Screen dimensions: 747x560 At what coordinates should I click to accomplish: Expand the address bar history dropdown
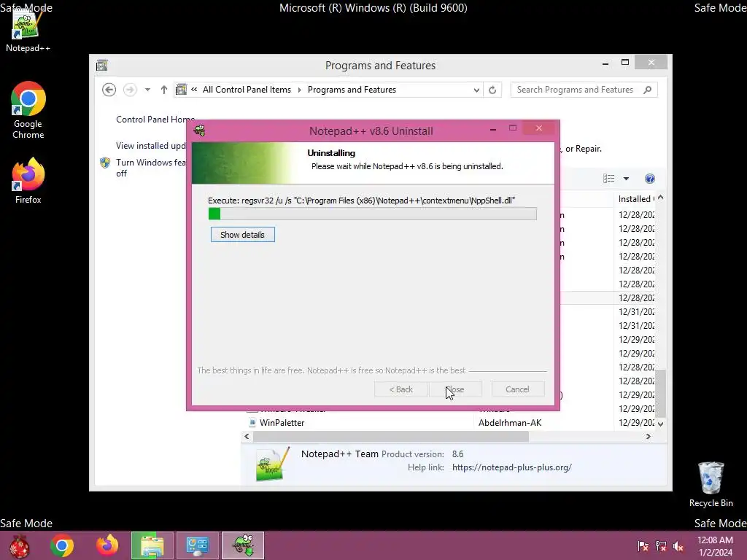pos(476,90)
